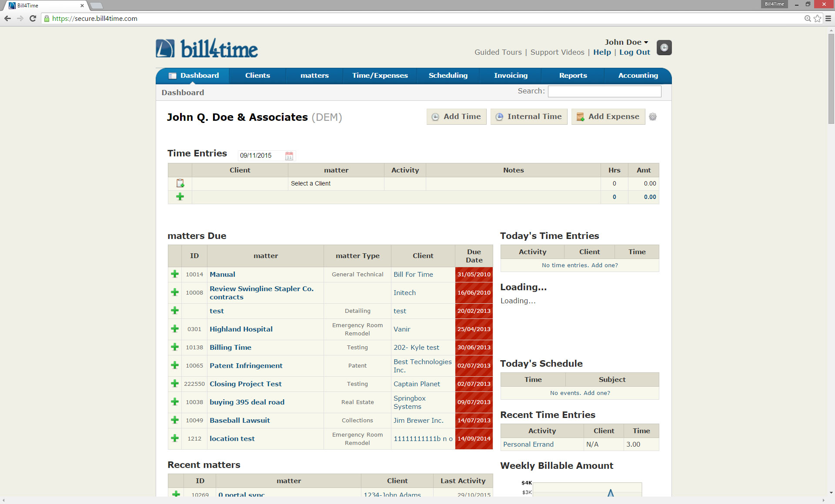This screenshot has height=504, width=835.
Task: Open the gear settings icon beside Add Expense
Action: [x=652, y=116]
